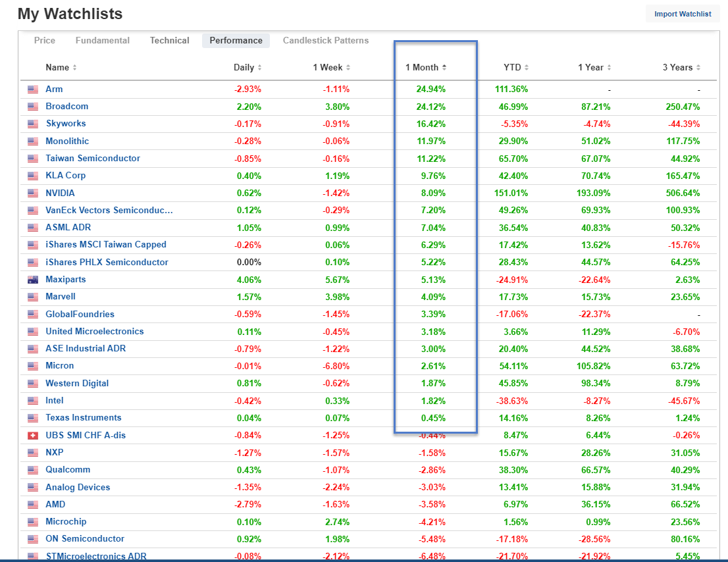Click the US flag beside Qualcomm

32,470
